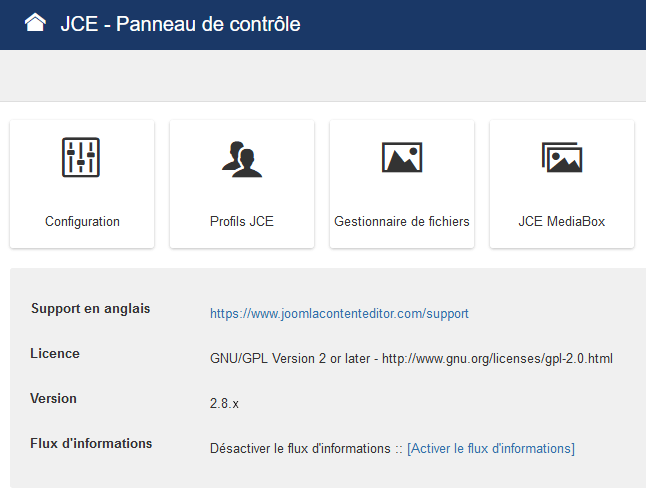Click the Version label

coord(54,398)
